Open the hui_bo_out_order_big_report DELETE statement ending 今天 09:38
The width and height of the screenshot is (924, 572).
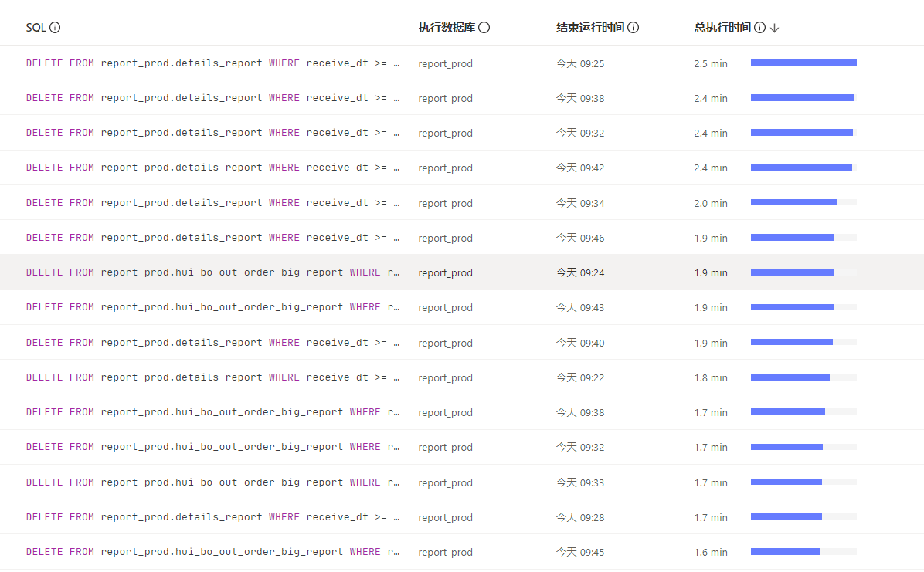coord(212,411)
